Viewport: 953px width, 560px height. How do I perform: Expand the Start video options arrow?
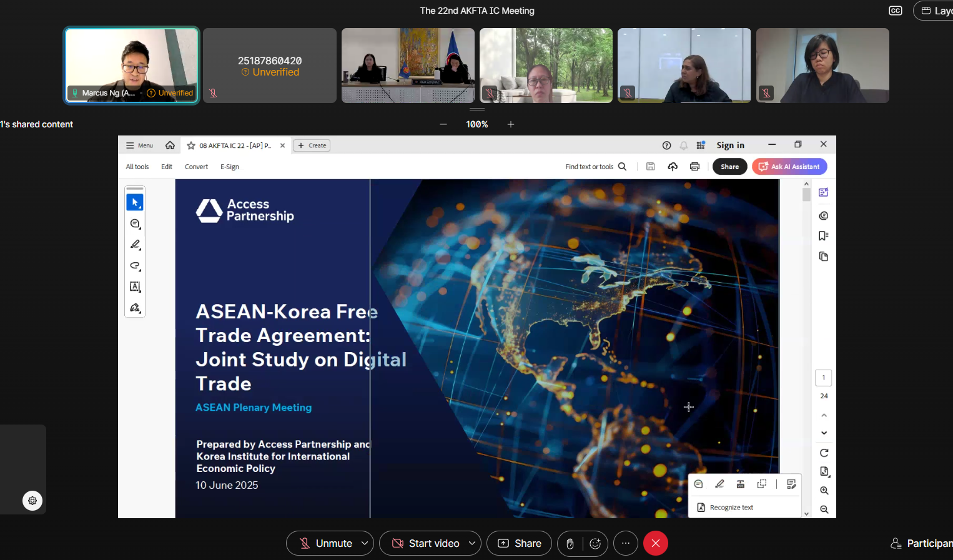pos(472,543)
